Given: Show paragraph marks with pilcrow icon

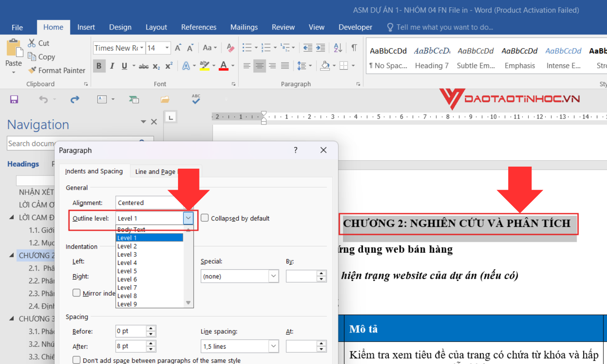Looking at the screenshot, I should [x=354, y=48].
